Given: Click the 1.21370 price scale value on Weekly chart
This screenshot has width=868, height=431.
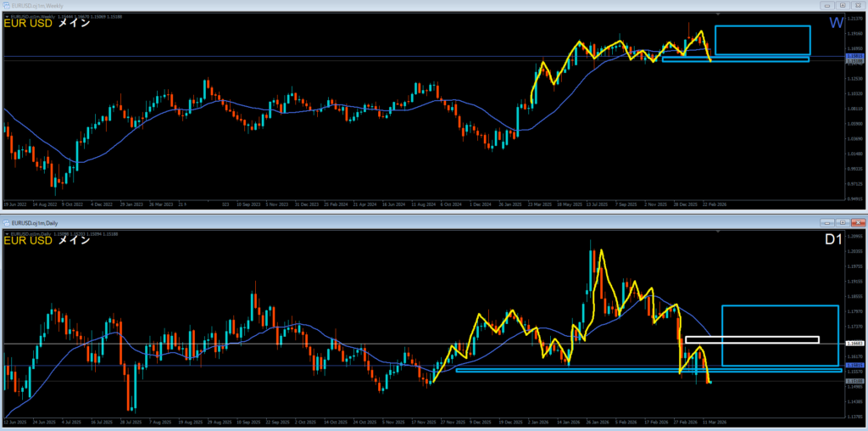Looking at the screenshot, I should click(x=854, y=19).
